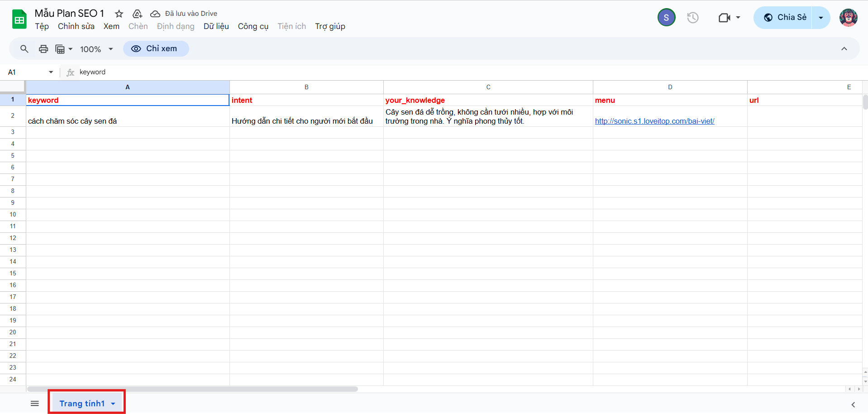The width and height of the screenshot is (868, 414).
Task: Click the print icon in toolbar
Action: tap(43, 49)
